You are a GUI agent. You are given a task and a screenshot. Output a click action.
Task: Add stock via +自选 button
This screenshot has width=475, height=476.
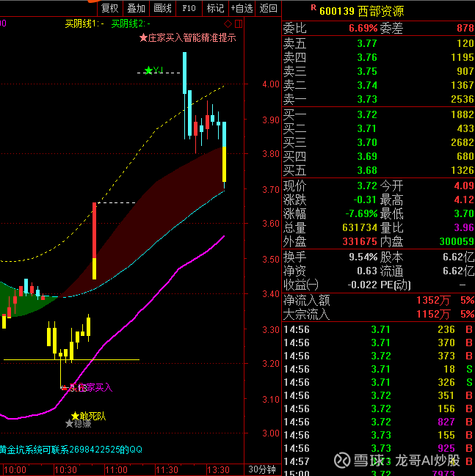tap(242, 8)
